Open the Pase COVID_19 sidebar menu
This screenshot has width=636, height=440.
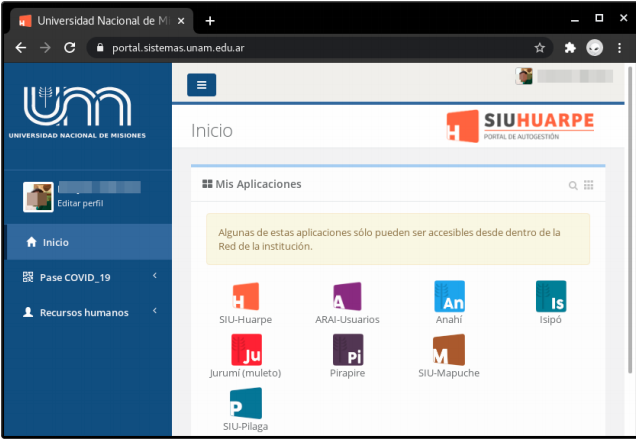[89, 277]
